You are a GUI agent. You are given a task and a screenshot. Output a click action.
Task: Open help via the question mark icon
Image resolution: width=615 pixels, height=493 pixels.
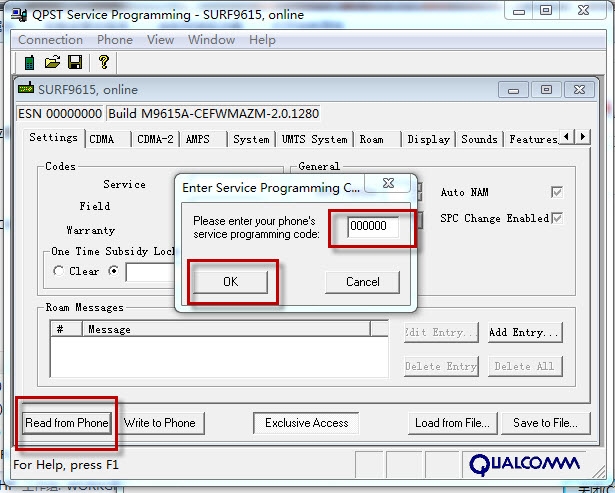pyautogui.click(x=104, y=62)
